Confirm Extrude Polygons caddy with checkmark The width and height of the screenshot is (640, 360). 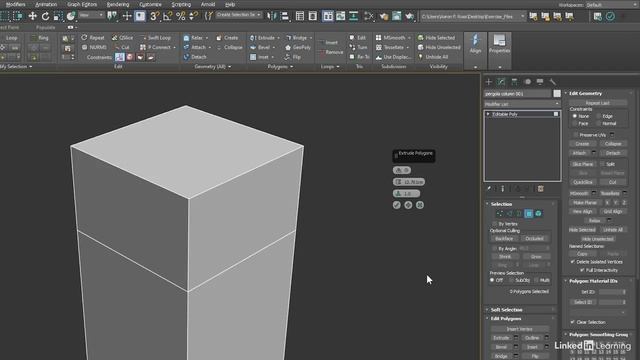click(397, 205)
